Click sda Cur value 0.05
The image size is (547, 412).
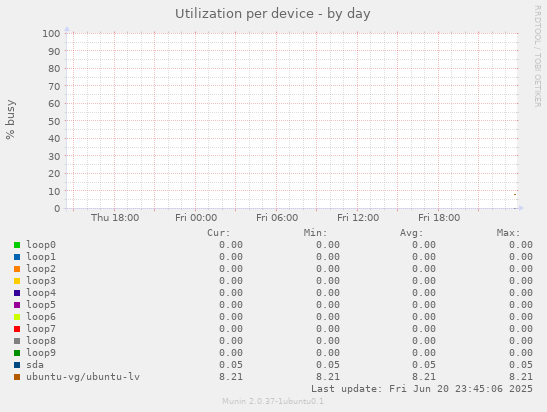[231, 365]
